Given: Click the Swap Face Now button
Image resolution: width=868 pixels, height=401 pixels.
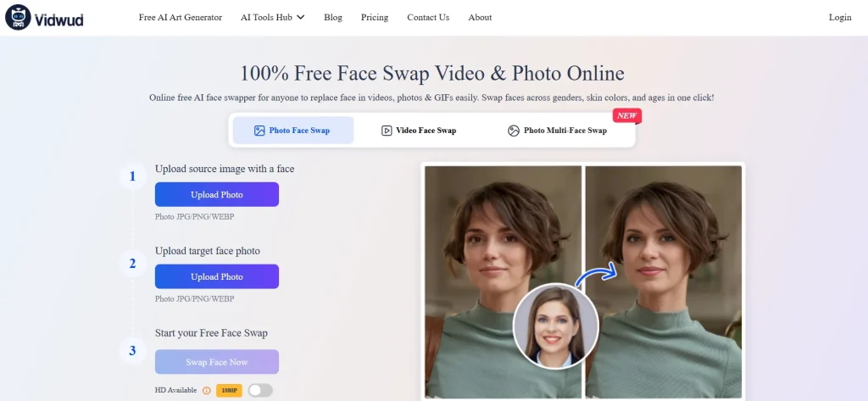Looking at the screenshot, I should pyautogui.click(x=217, y=362).
